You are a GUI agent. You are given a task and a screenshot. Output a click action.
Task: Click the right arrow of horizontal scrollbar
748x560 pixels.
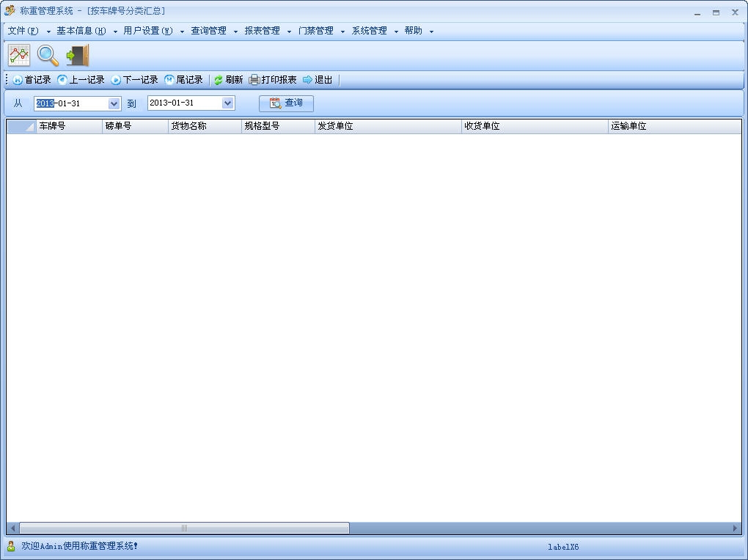(x=736, y=528)
